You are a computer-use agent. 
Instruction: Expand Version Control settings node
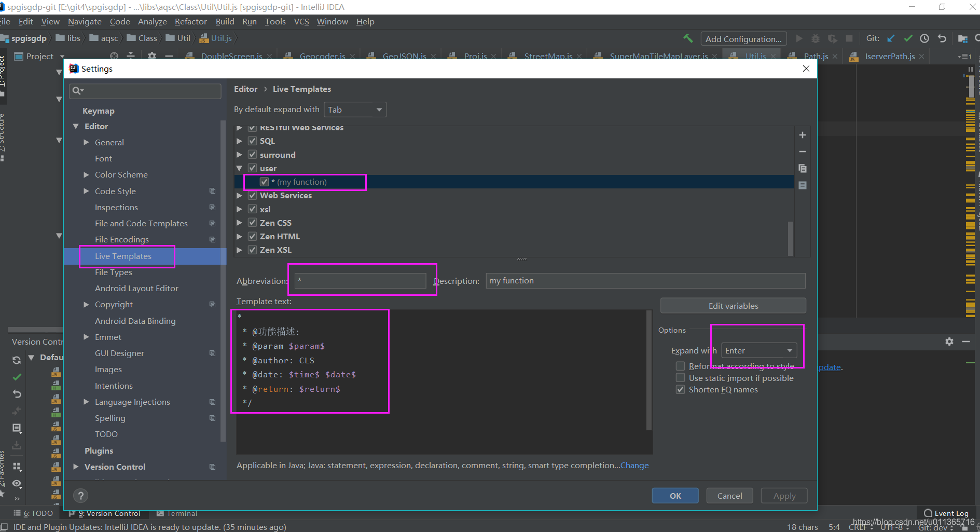click(x=76, y=467)
